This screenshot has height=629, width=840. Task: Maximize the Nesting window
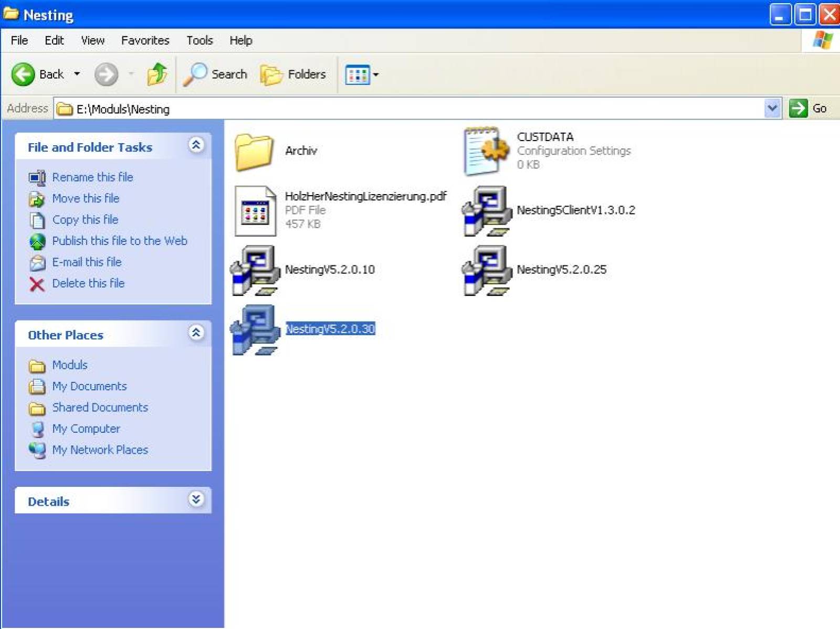click(805, 14)
